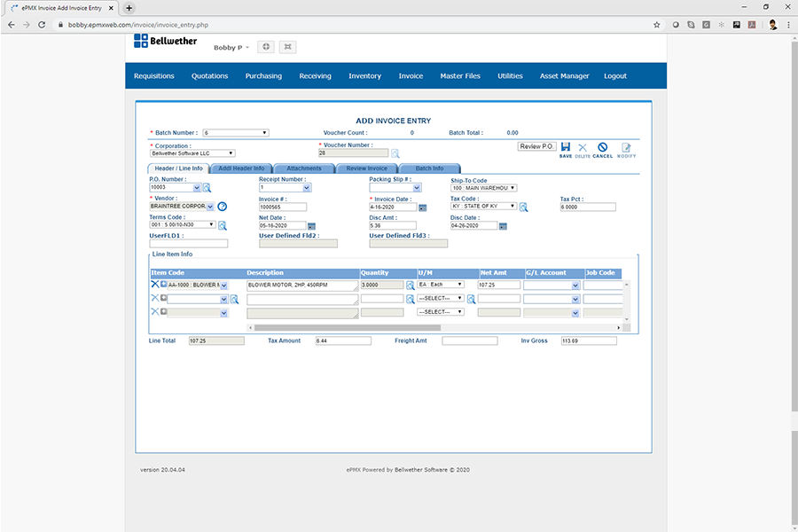The width and height of the screenshot is (798, 532).
Task: Click the Terms Code magnifier icon
Action: click(x=223, y=225)
